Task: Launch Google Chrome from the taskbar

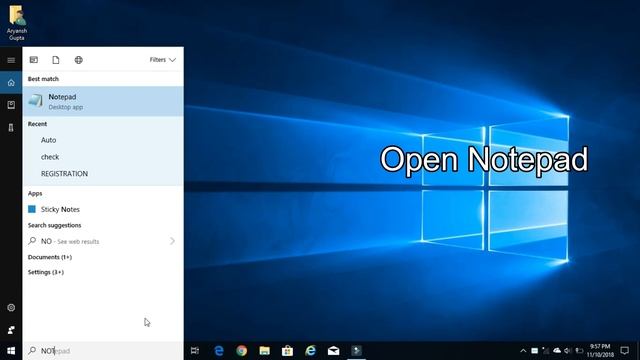Action: click(242, 351)
